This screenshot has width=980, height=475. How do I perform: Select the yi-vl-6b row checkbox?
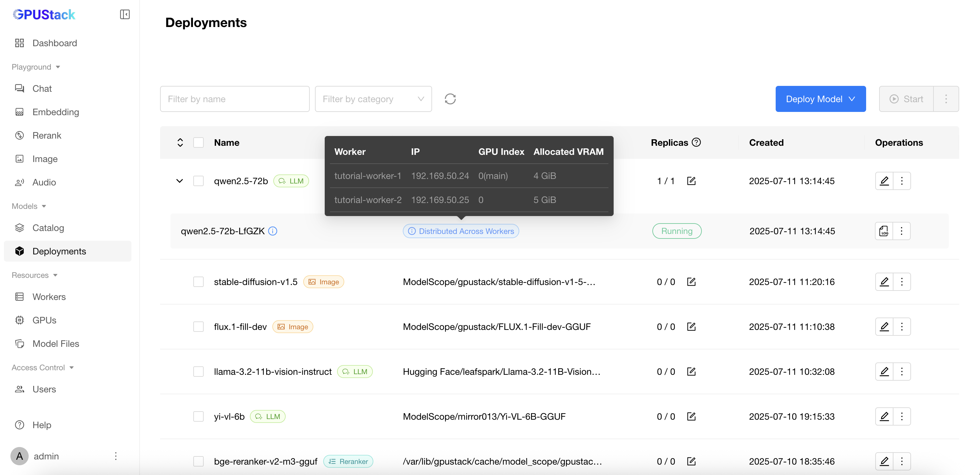pyautogui.click(x=198, y=416)
